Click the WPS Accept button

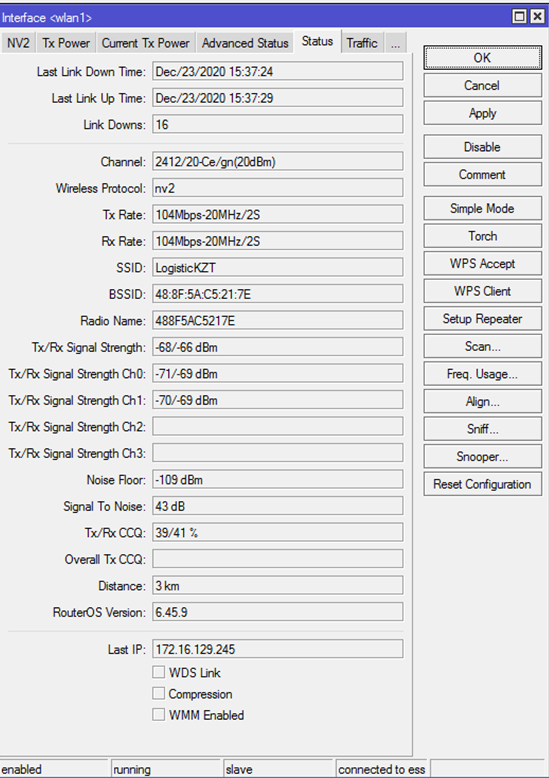[x=482, y=263]
